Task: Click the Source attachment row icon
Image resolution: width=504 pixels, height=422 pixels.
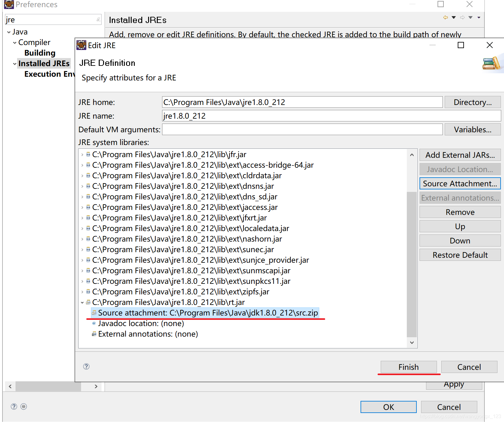Action: click(94, 313)
